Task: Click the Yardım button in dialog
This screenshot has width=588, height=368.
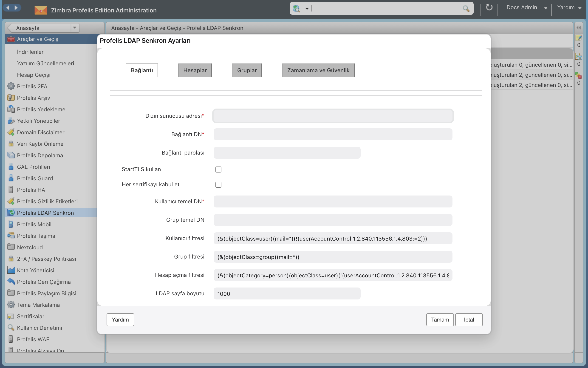Action: coord(120,319)
